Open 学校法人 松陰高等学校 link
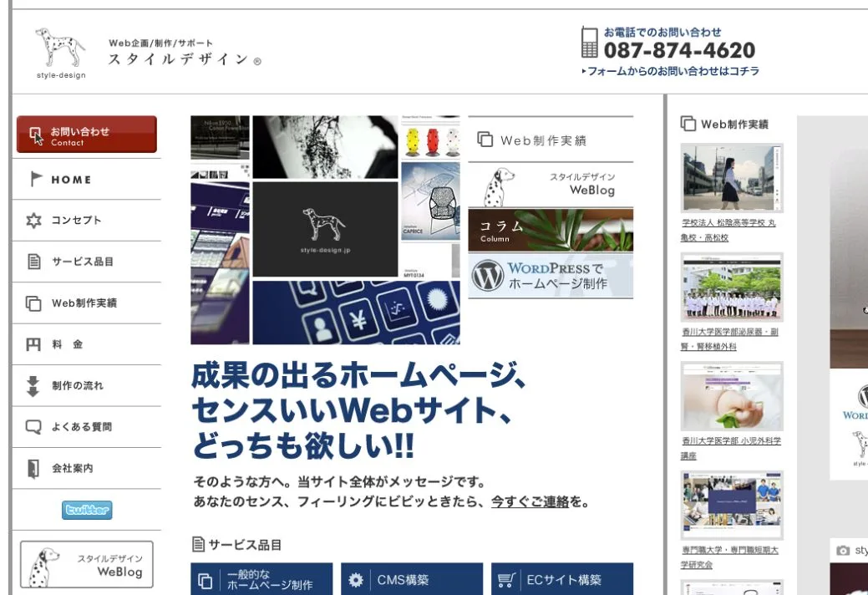868x595 pixels. (x=728, y=231)
